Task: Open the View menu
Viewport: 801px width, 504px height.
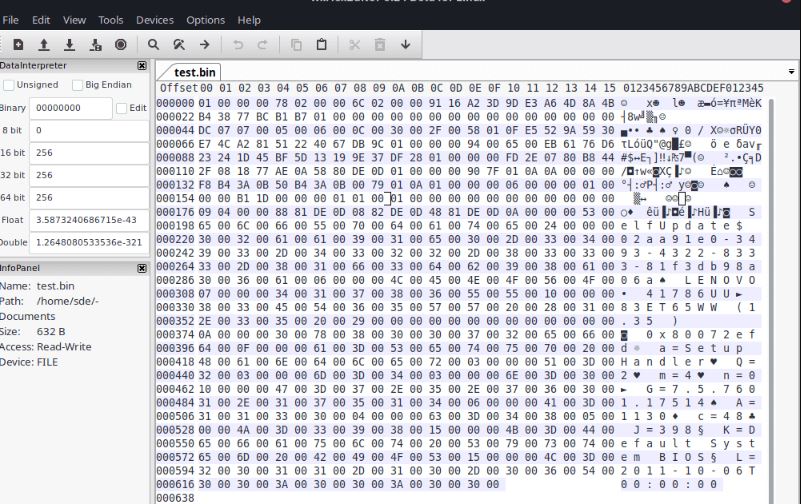Action: coord(74,20)
